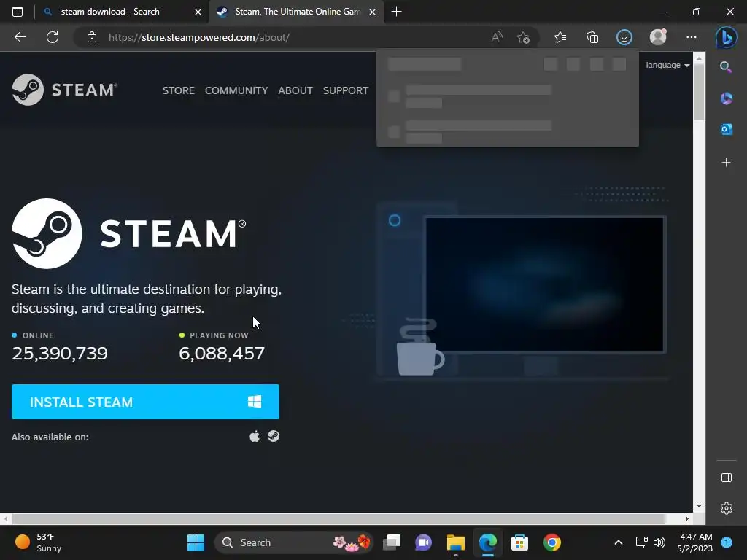Open Outlook from the sidebar
747x560 pixels.
tap(726, 129)
